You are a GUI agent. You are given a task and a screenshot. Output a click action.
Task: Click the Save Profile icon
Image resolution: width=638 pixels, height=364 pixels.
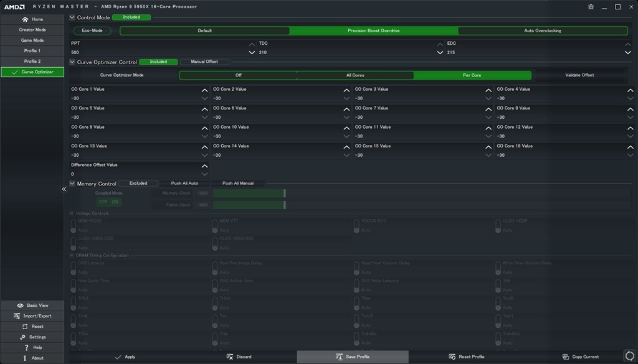[x=339, y=357]
